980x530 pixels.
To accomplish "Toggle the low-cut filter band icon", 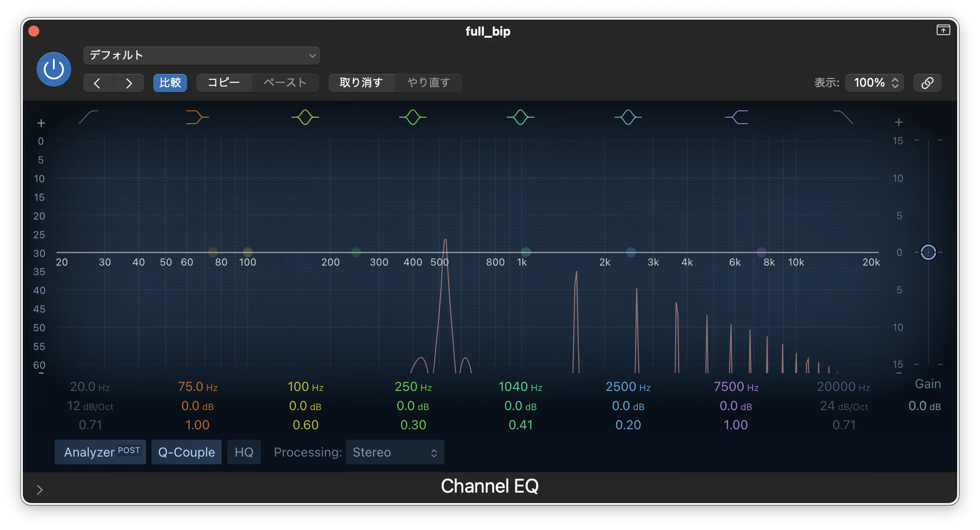I will [89, 117].
